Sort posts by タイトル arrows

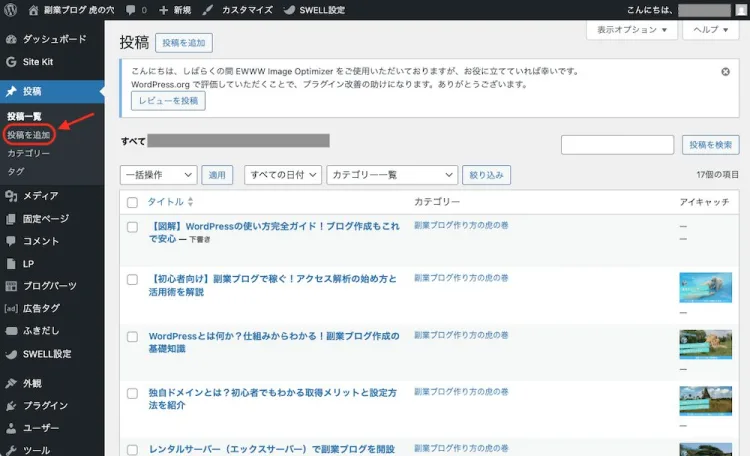190,202
